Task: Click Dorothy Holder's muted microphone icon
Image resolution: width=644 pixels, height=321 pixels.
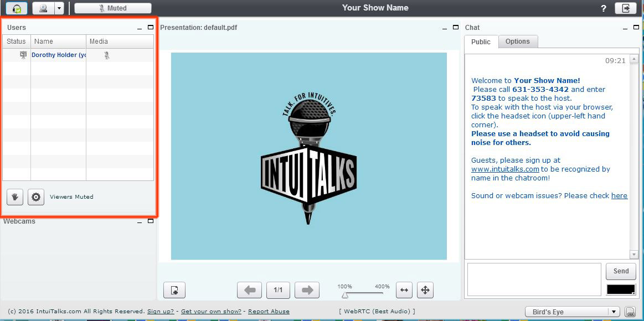Action: (107, 55)
